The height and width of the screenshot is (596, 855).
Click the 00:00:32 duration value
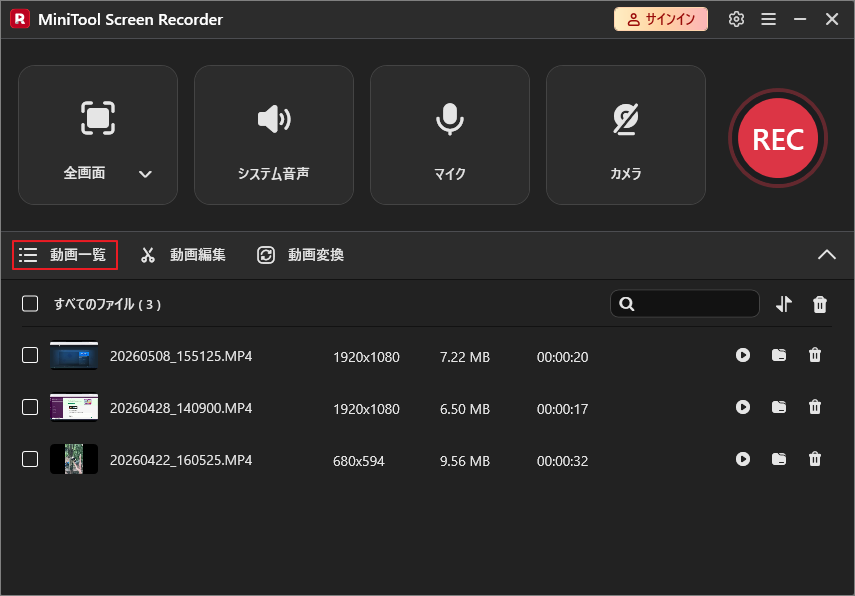coord(562,461)
